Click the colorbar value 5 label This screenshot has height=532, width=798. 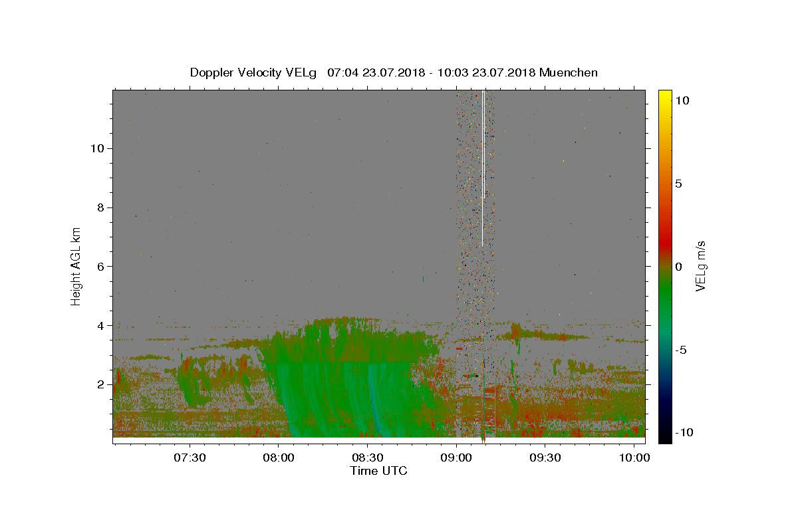pos(678,184)
